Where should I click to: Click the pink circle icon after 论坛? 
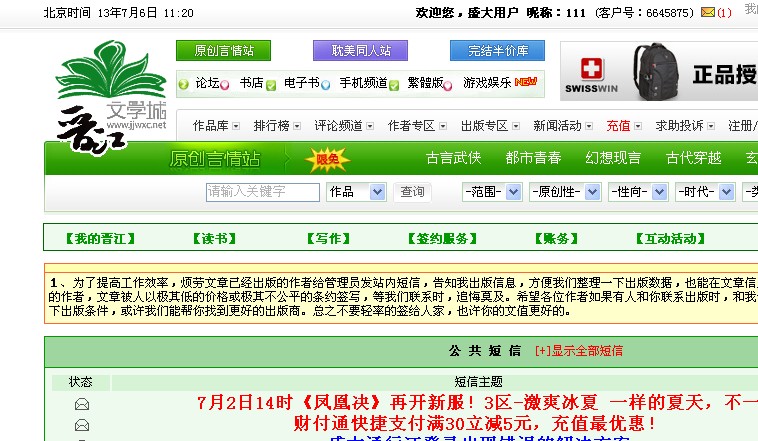click(x=225, y=86)
